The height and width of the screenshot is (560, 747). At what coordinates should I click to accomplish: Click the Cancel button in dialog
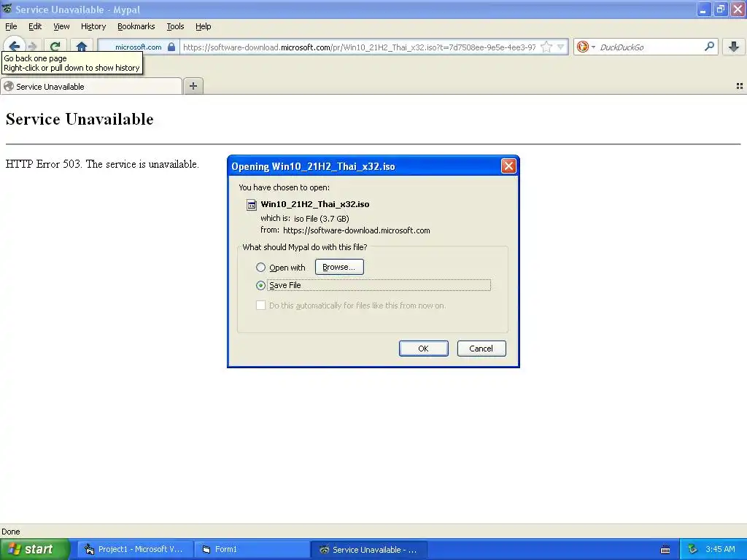(x=481, y=348)
